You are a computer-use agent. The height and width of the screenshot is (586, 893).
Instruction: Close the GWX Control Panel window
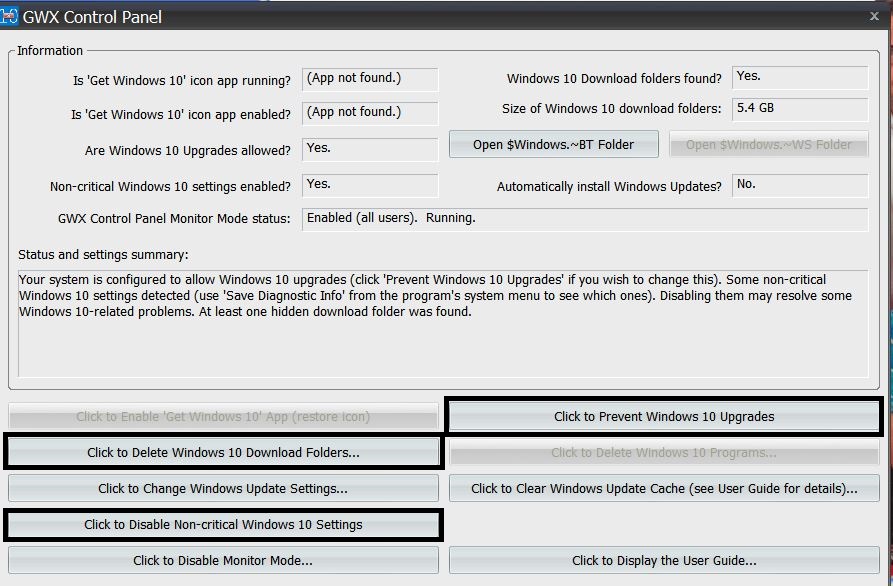click(x=875, y=16)
